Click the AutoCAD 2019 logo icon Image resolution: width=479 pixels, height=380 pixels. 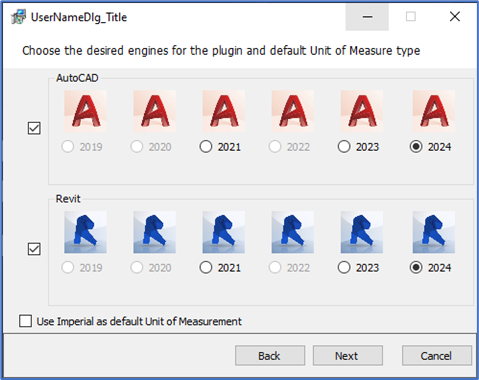click(x=85, y=111)
